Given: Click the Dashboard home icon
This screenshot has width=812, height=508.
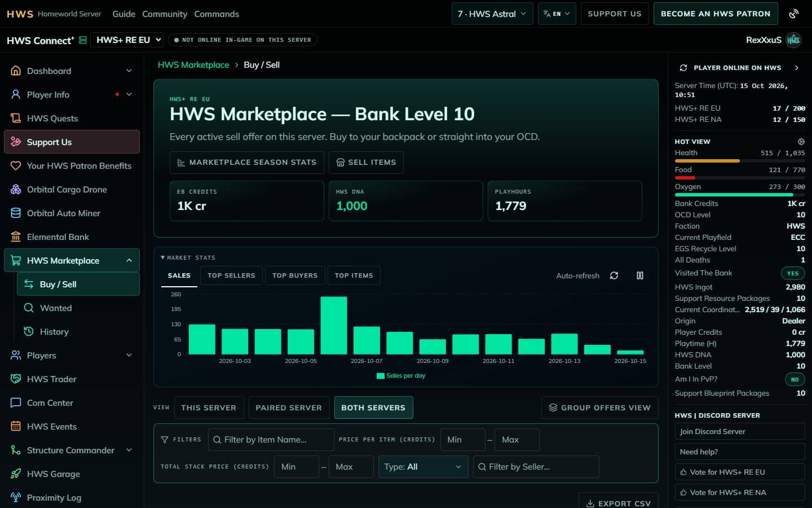Looking at the screenshot, I should 16,71.
